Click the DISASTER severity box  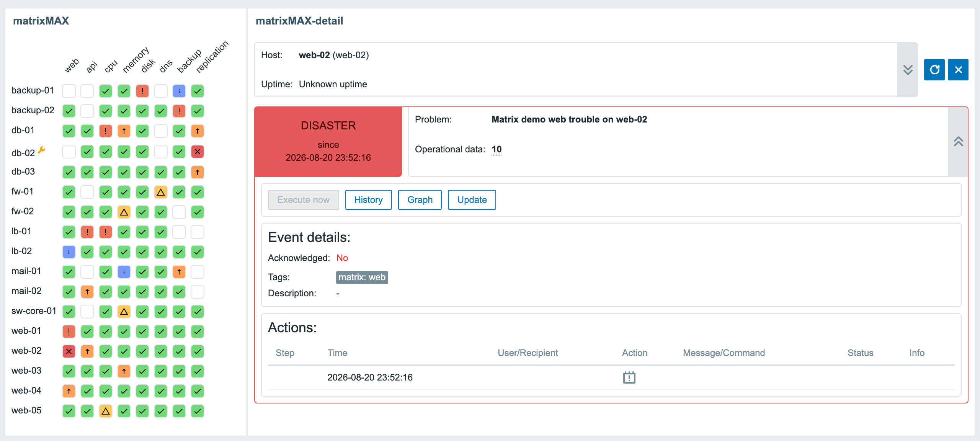[x=328, y=142]
